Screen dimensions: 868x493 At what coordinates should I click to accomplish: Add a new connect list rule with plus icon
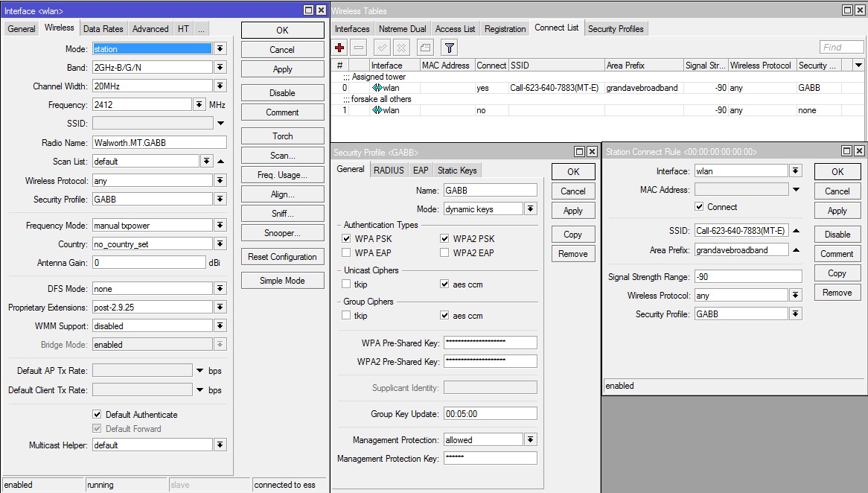tap(339, 47)
